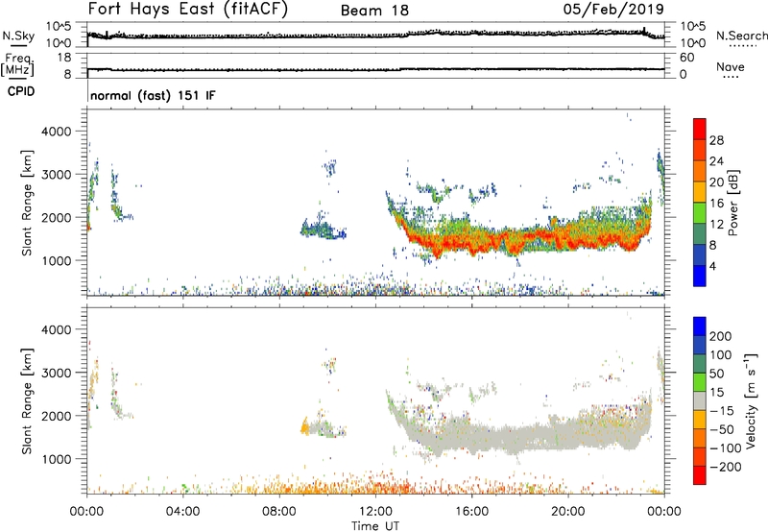Click 'Slant Range [km]' label of velocity panel

(27, 400)
